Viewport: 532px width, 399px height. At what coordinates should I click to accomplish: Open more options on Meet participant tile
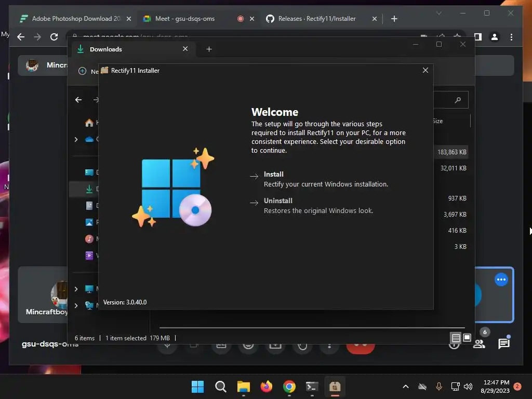pyautogui.click(x=501, y=280)
